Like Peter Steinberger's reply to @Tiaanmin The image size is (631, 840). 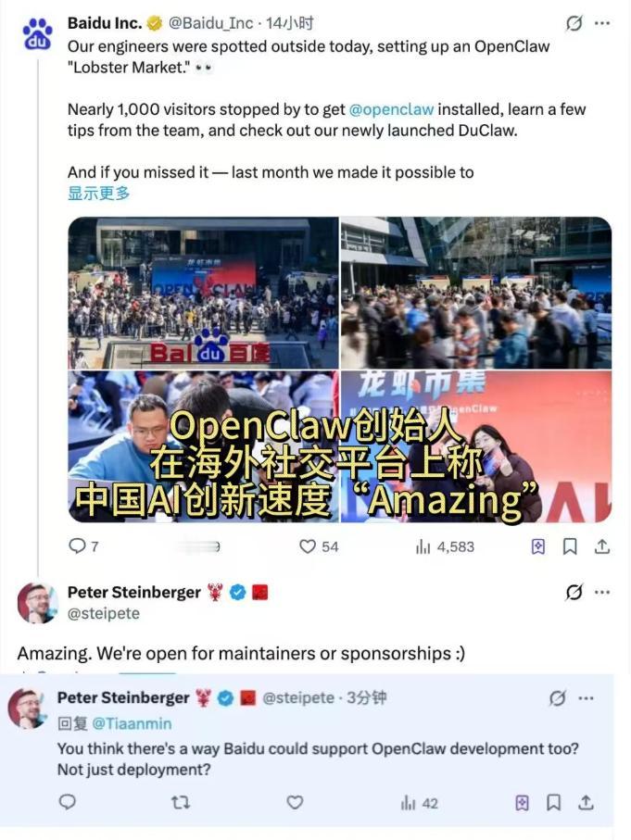295,802
